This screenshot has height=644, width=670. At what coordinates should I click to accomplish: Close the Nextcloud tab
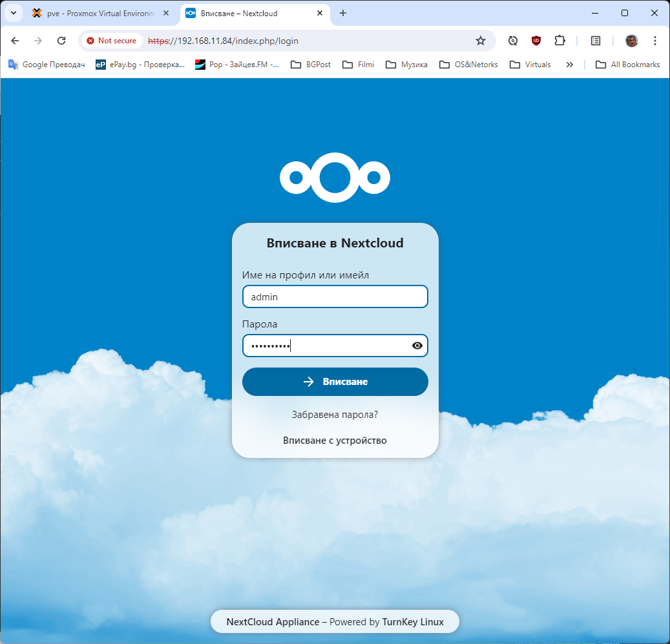[x=320, y=13]
